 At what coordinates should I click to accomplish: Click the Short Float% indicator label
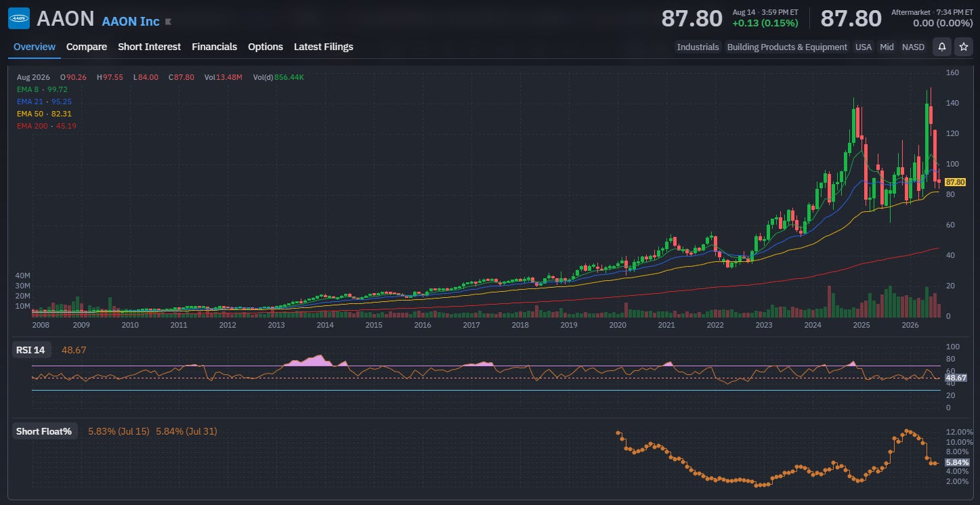click(44, 431)
